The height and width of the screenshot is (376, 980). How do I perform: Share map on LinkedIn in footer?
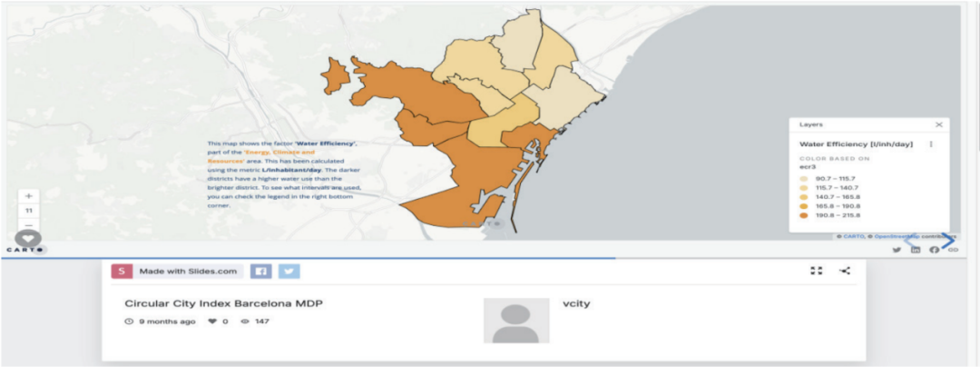916,250
